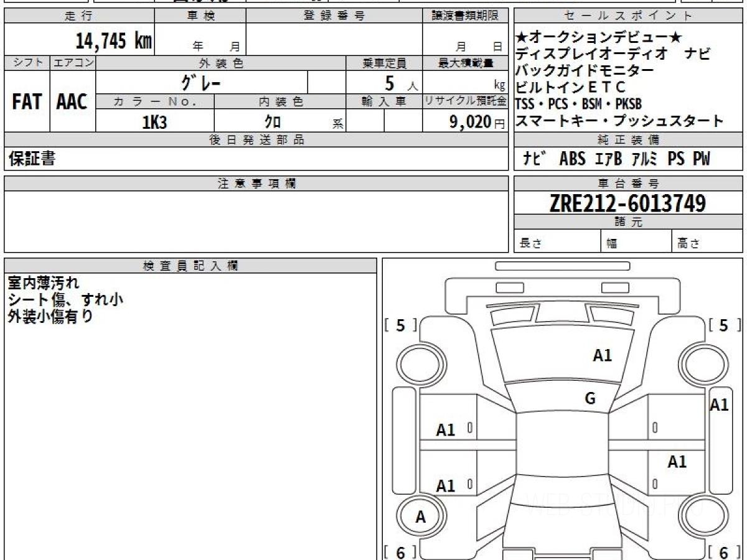The width and height of the screenshot is (747, 560).
Task: Select the ビルトインETC line
Action: (570, 87)
